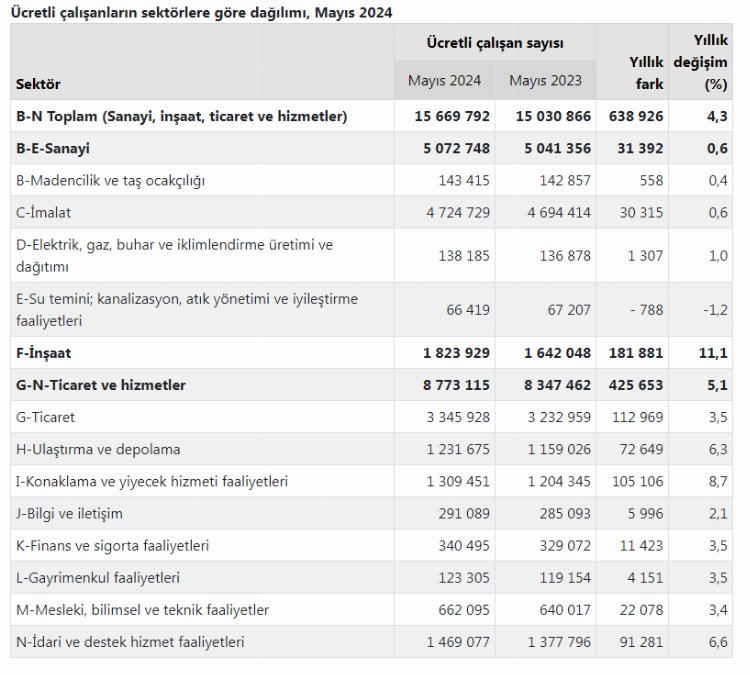Click the Mayıs 2023 column header
Viewport: 750px width, 675px height.
click(x=545, y=80)
